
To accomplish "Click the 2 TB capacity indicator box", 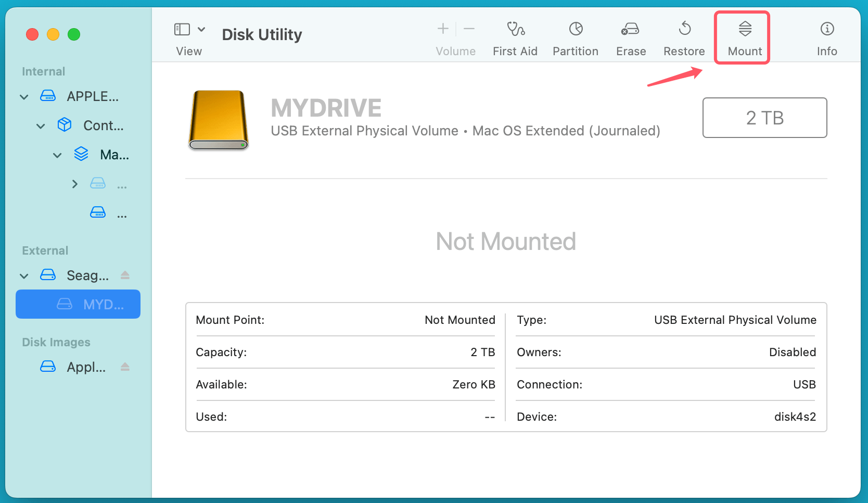I will (x=764, y=118).
